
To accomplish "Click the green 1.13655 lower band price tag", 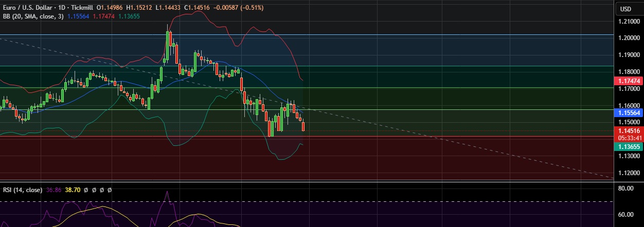I will click(628, 147).
